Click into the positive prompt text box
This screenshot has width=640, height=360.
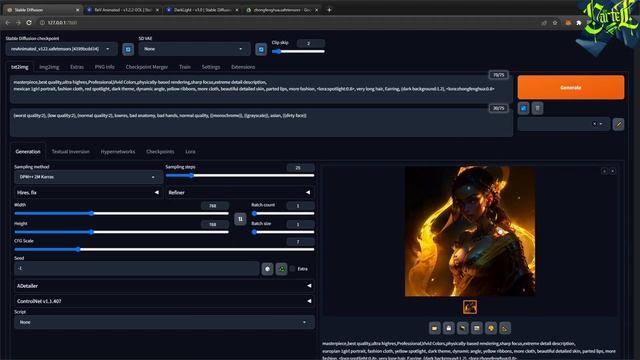point(261,89)
